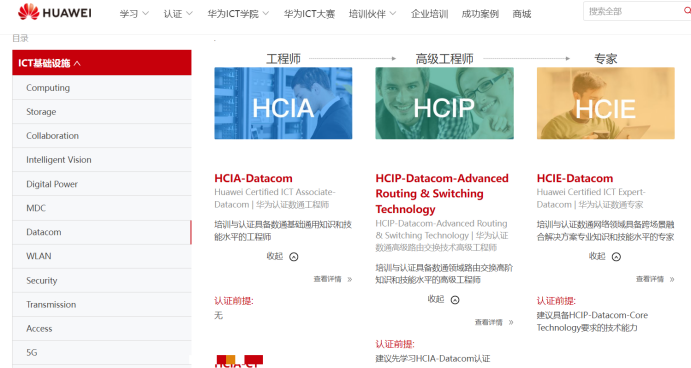Open 华为ICT大赛 menu item
This screenshot has height=368, width=691.
[309, 14]
